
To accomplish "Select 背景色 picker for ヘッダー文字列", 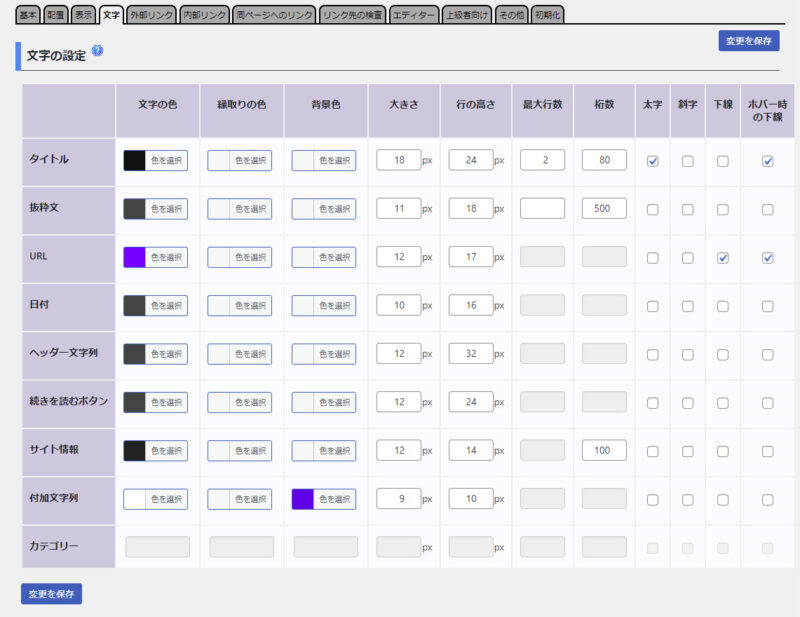I will pyautogui.click(x=323, y=354).
